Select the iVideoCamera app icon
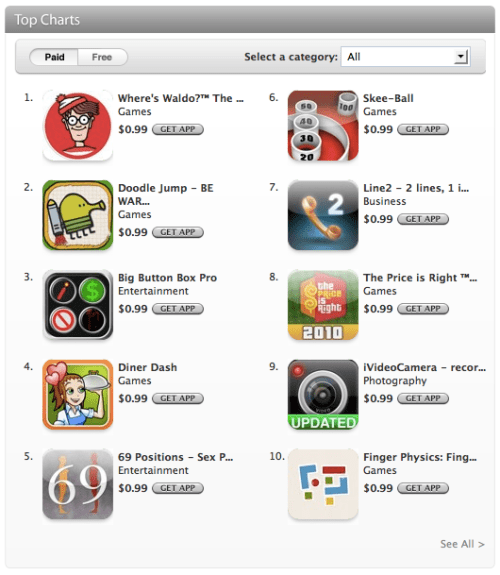The image size is (500, 575). tap(323, 395)
